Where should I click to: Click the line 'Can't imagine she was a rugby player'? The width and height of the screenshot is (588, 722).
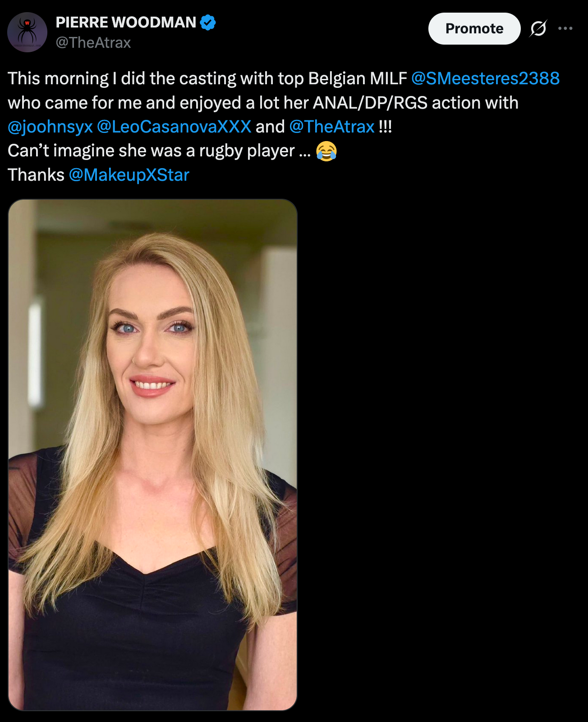(x=159, y=151)
